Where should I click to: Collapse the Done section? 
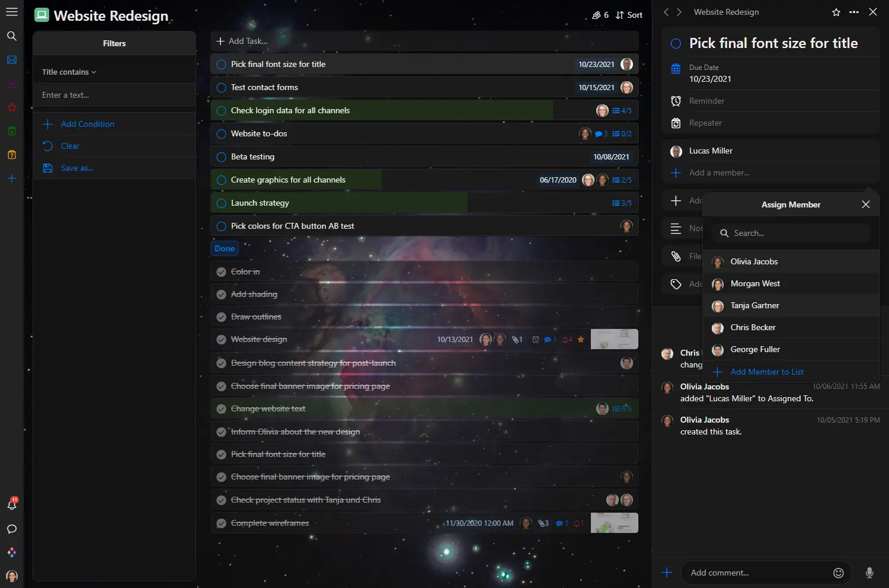(x=225, y=249)
